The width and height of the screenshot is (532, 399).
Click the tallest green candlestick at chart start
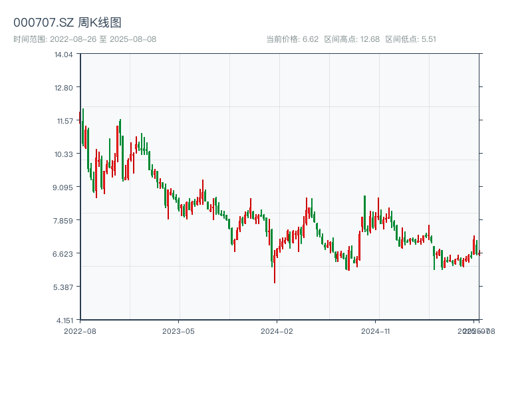click(x=83, y=128)
